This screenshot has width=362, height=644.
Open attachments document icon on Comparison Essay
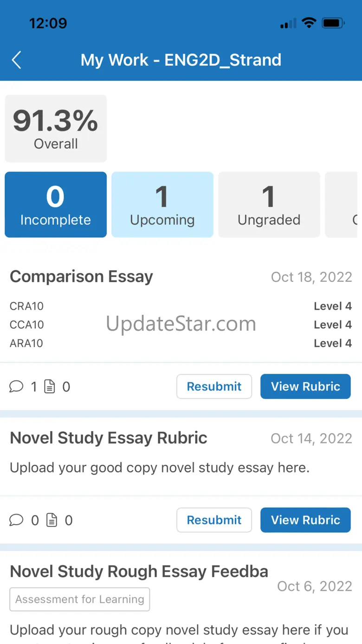[x=50, y=387]
